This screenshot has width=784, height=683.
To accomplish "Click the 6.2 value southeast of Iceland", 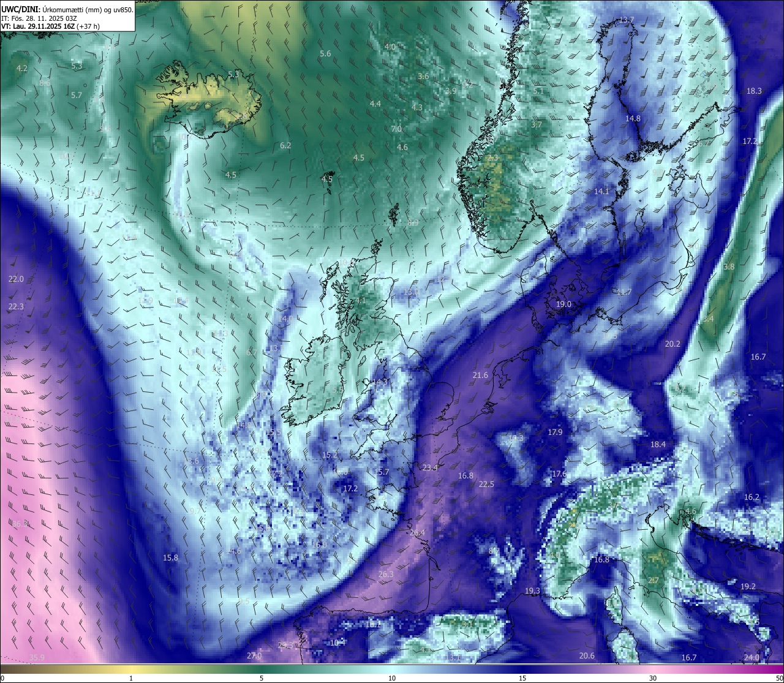I will (285, 146).
